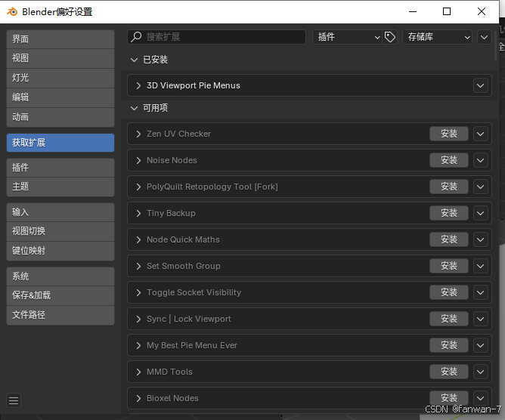Screen dimensions: 505x420
Task: Collapse the 已安装 section
Action: pos(134,60)
